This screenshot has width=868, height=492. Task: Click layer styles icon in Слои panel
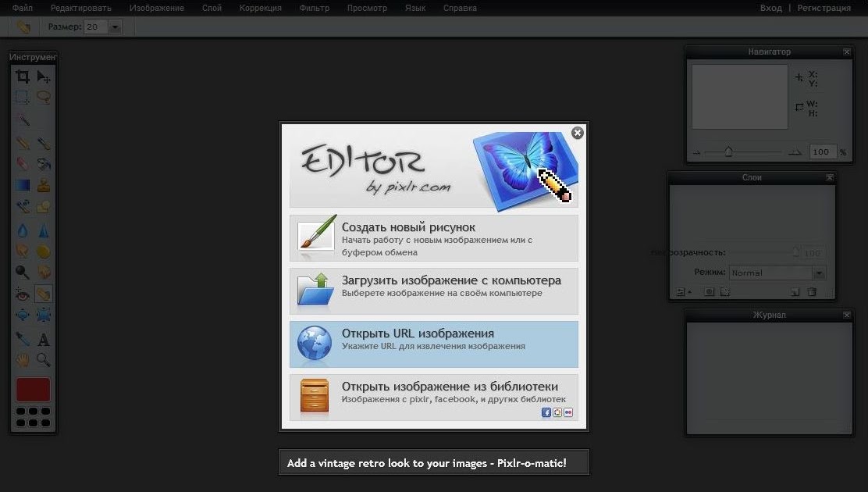(724, 291)
